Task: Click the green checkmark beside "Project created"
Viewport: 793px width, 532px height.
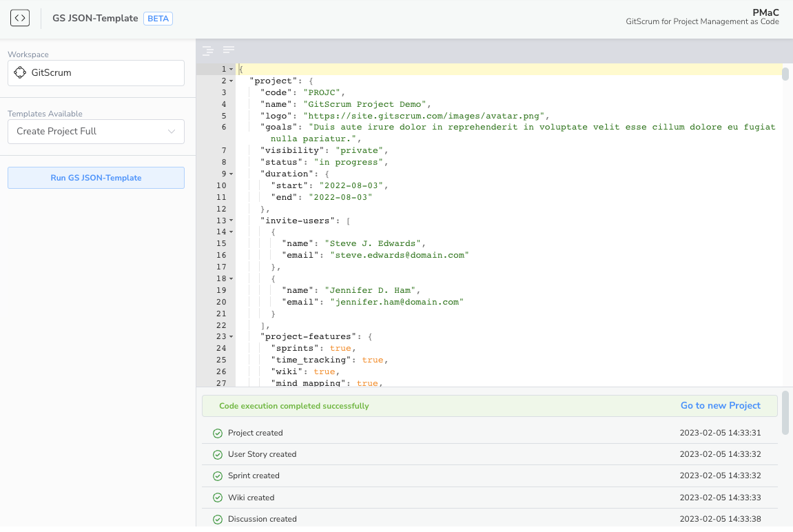Action: pos(218,433)
